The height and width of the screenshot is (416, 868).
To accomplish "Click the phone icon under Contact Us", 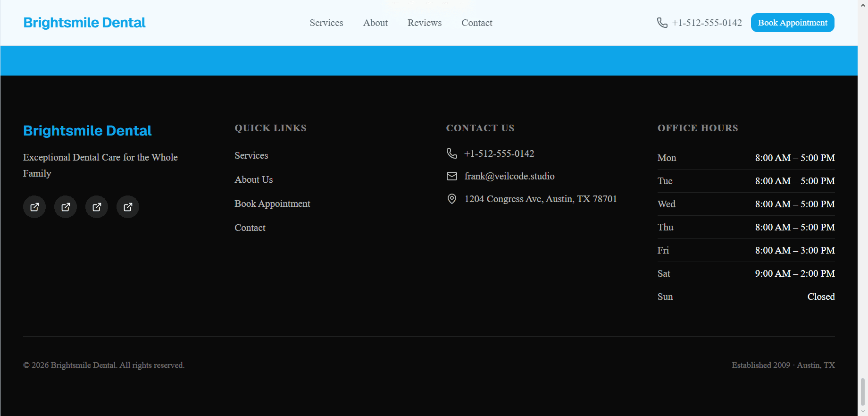I will [x=452, y=153].
